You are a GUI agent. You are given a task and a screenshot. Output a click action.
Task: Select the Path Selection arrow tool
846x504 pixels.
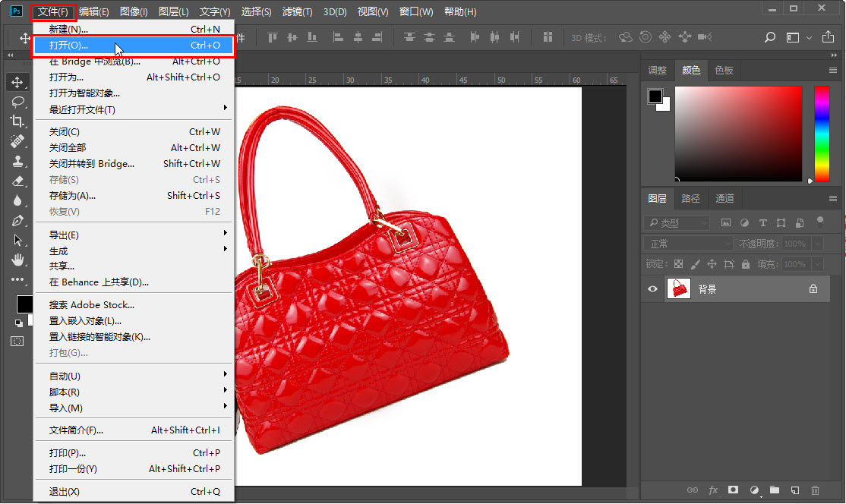[17, 241]
